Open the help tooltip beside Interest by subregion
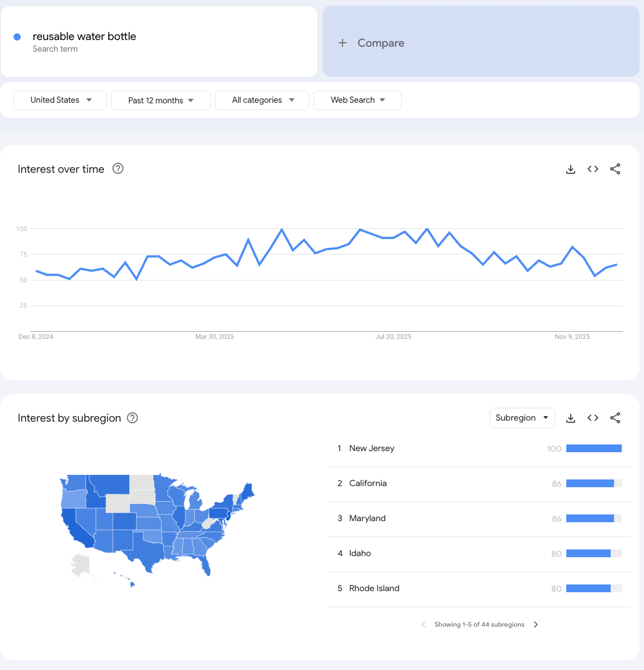 132,418
